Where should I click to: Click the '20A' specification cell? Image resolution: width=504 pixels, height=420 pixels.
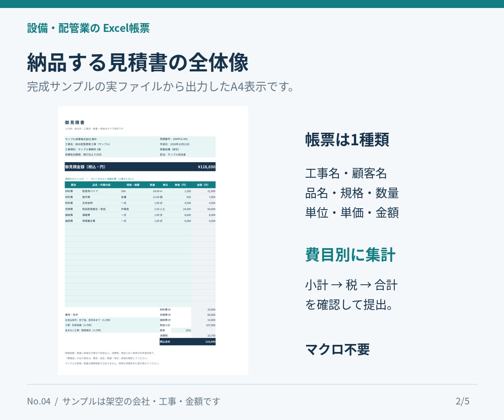[x=123, y=191]
